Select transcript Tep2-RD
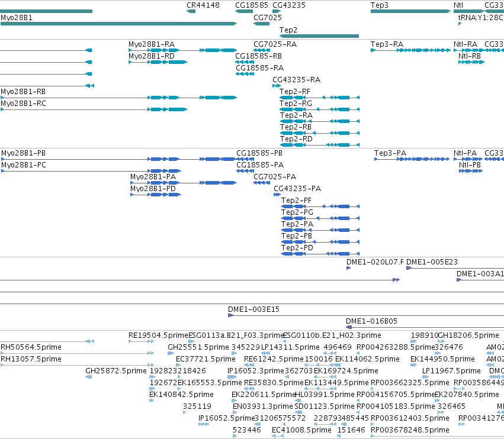The width and height of the screenshot is (504, 439). (319, 145)
